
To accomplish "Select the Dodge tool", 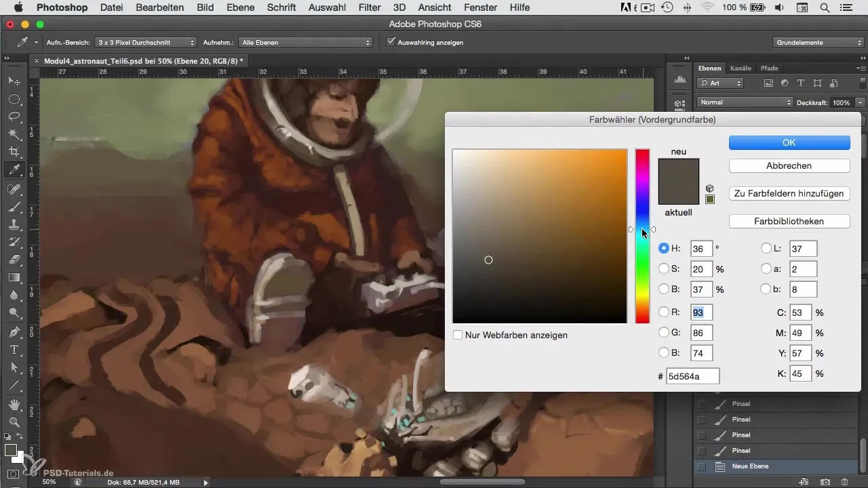I will click(14, 312).
